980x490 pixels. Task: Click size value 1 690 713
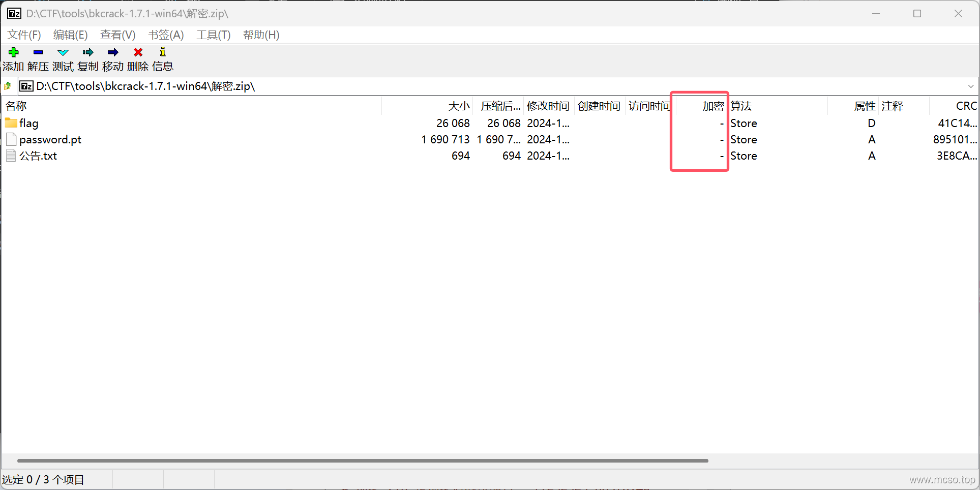pyautogui.click(x=446, y=139)
